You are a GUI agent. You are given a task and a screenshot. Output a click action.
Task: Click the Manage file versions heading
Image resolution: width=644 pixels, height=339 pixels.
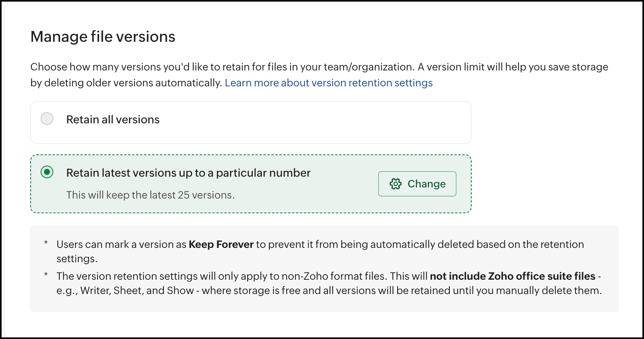pyautogui.click(x=103, y=37)
